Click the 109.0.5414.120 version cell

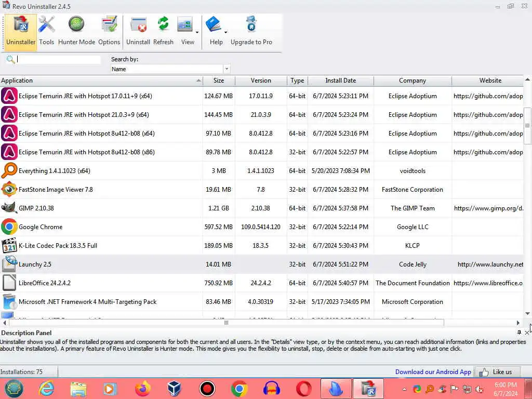261,227
